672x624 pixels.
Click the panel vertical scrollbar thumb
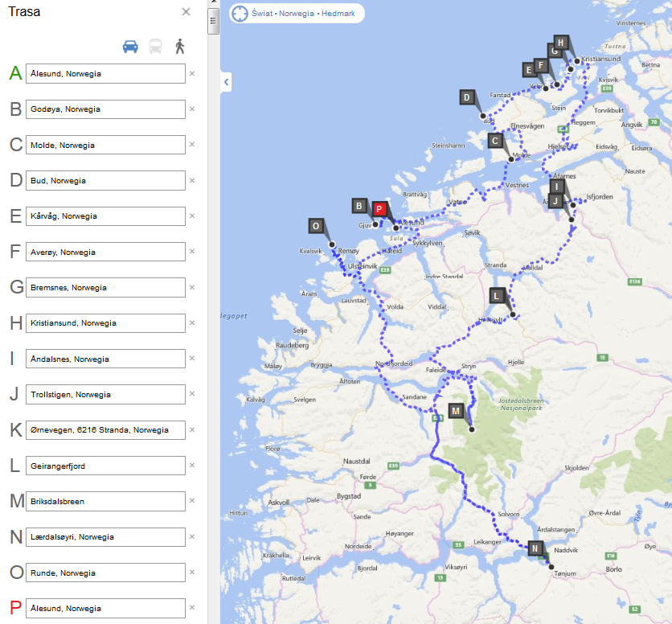click(x=213, y=21)
